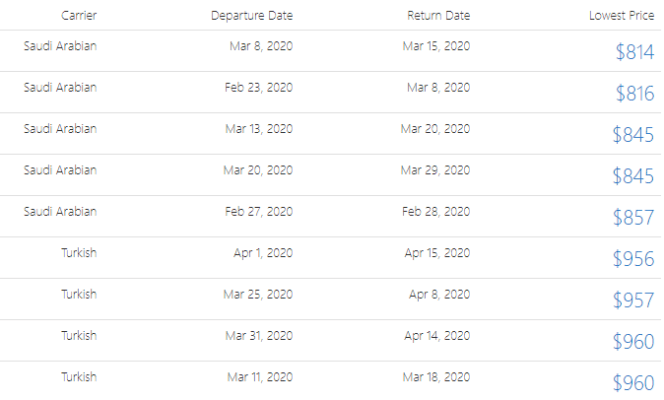Screen dimensions: 664x400
Task: Open the $816 price link
Action: click(635, 94)
